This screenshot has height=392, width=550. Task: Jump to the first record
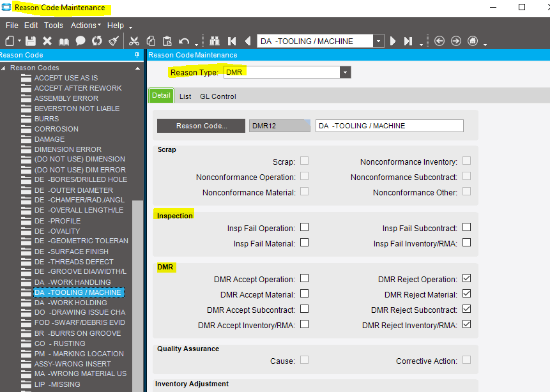232,41
